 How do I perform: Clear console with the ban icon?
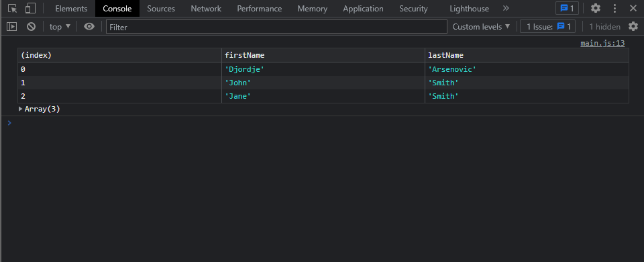pos(32,27)
